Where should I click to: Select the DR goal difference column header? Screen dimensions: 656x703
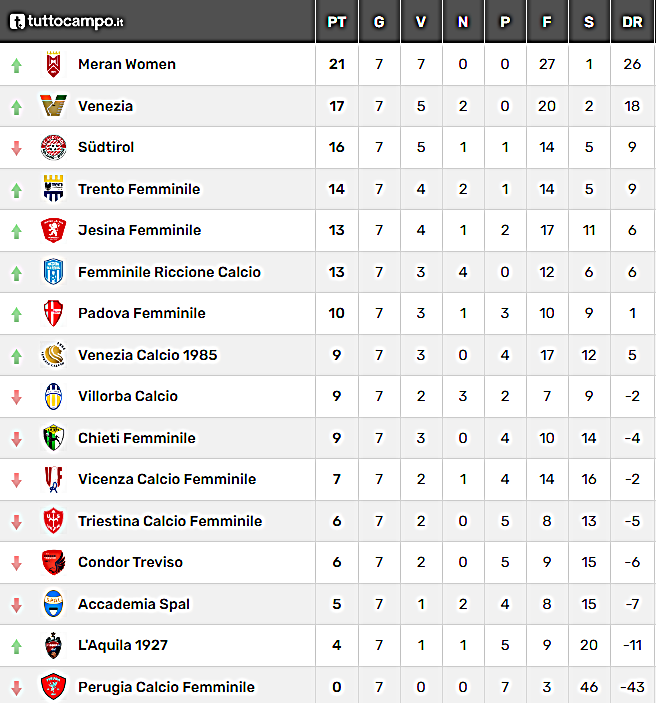[632, 22]
